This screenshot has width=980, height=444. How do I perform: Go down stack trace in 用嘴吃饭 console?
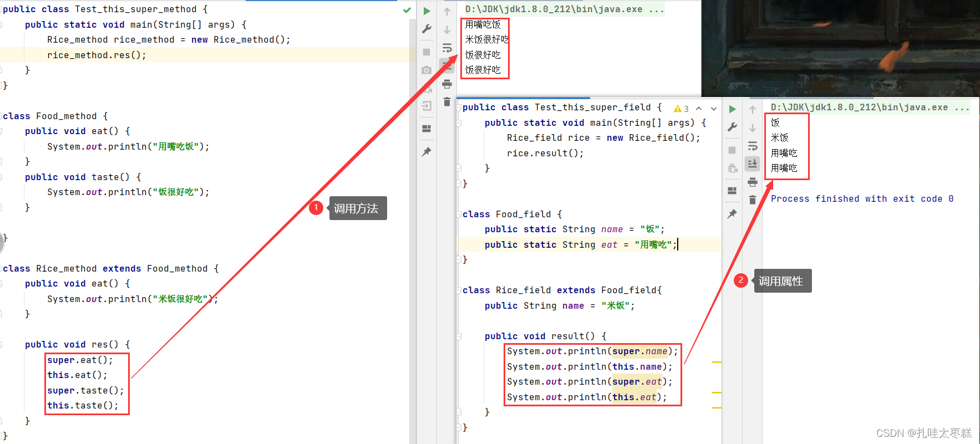coord(447,30)
